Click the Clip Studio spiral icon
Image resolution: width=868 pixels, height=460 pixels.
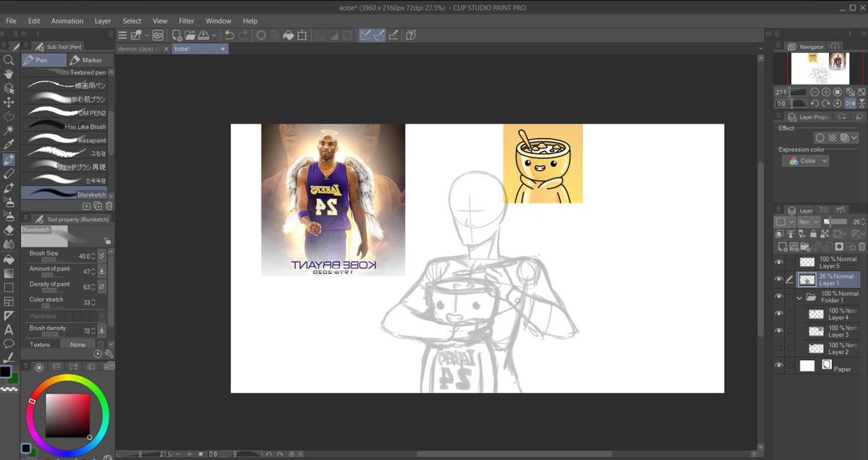[158, 35]
